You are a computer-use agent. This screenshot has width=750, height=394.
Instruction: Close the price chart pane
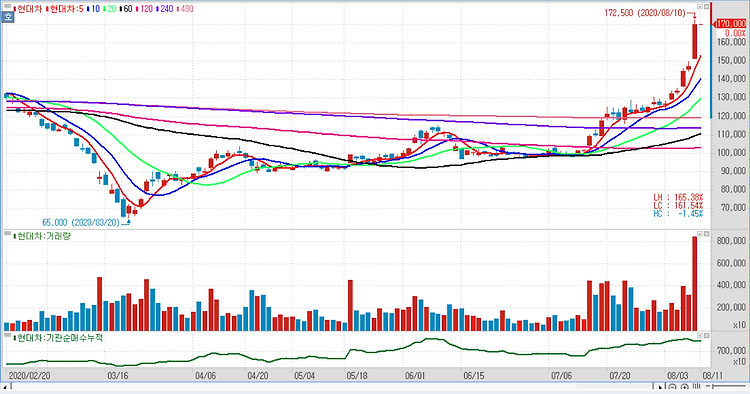tap(706, 7)
